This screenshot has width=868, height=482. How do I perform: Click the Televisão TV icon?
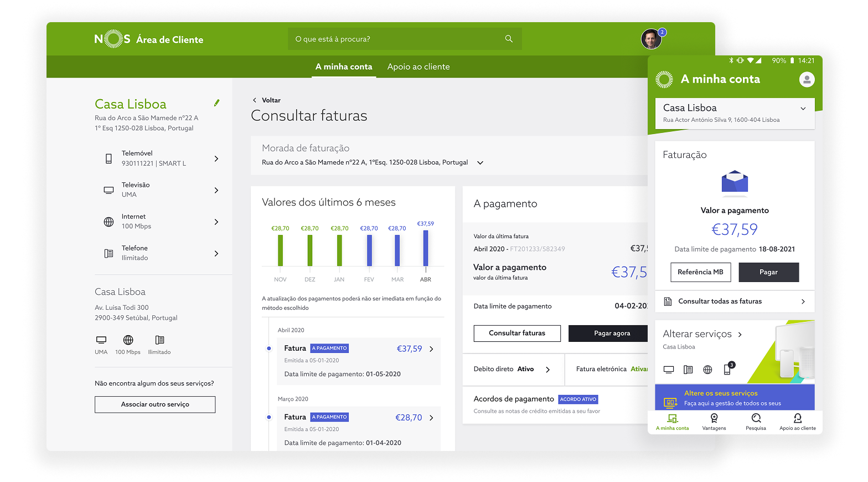108,190
